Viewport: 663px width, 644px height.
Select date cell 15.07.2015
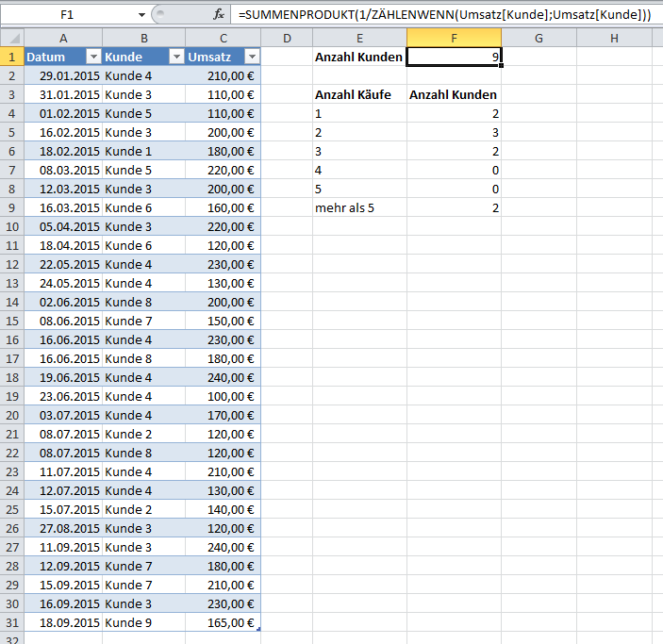63,509
